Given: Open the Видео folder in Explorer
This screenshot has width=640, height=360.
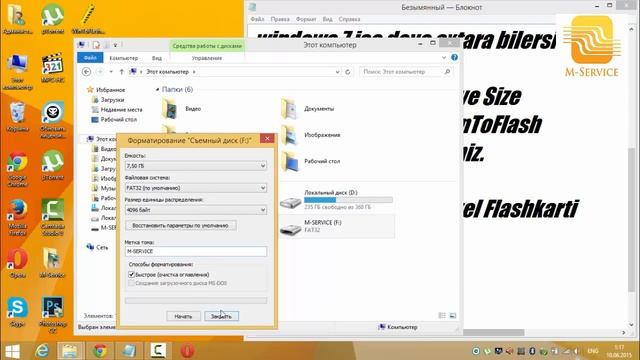Looking at the screenshot, I should tap(182, 109).
